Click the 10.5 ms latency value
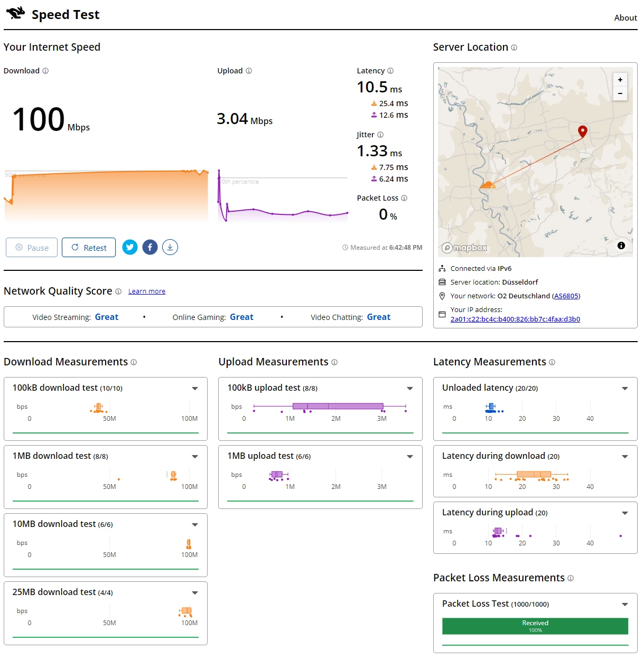644x660 pixels. pos(379,87)
